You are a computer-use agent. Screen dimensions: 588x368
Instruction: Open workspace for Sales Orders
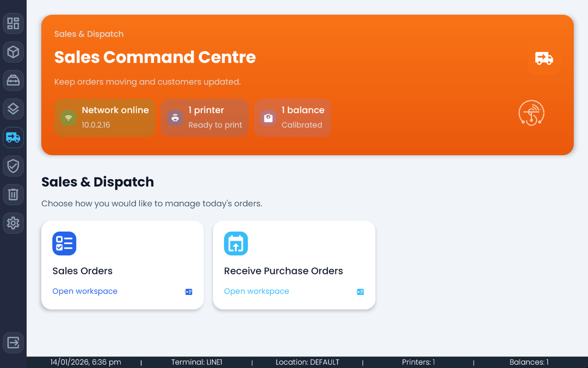84,291
